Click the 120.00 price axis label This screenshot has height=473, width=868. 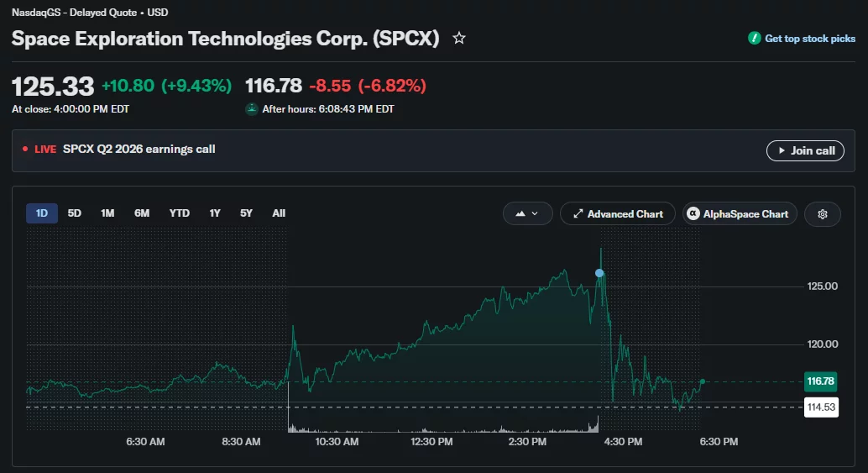[x=822, y=344]
